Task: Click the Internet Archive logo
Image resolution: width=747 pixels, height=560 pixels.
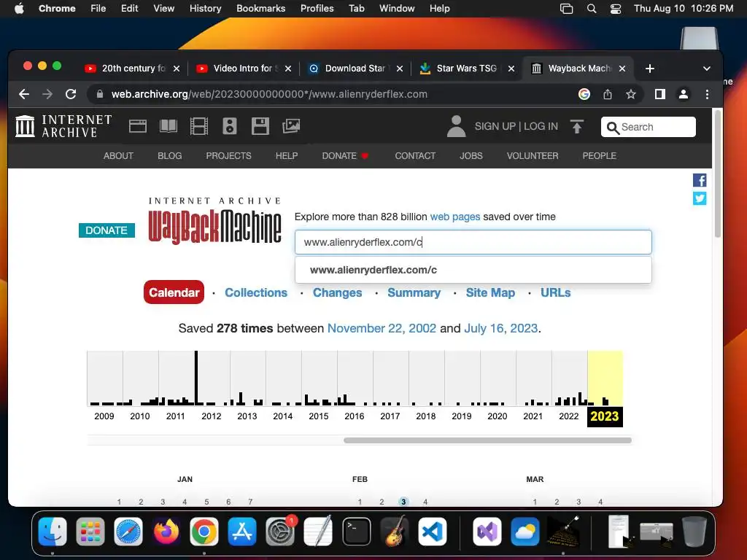Action: pos(64,126)
